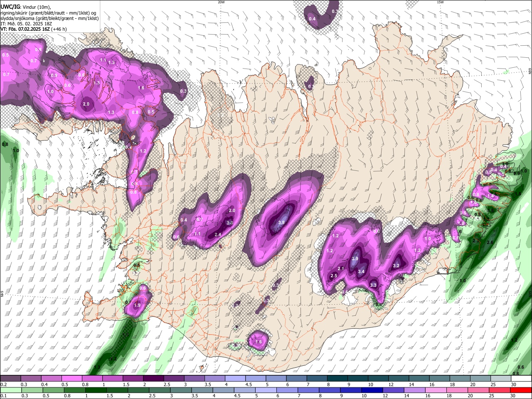Click the 3.2 snowfall value on the map
The image size is (532, 399).
pyautogui.click(x=396, y=266)
